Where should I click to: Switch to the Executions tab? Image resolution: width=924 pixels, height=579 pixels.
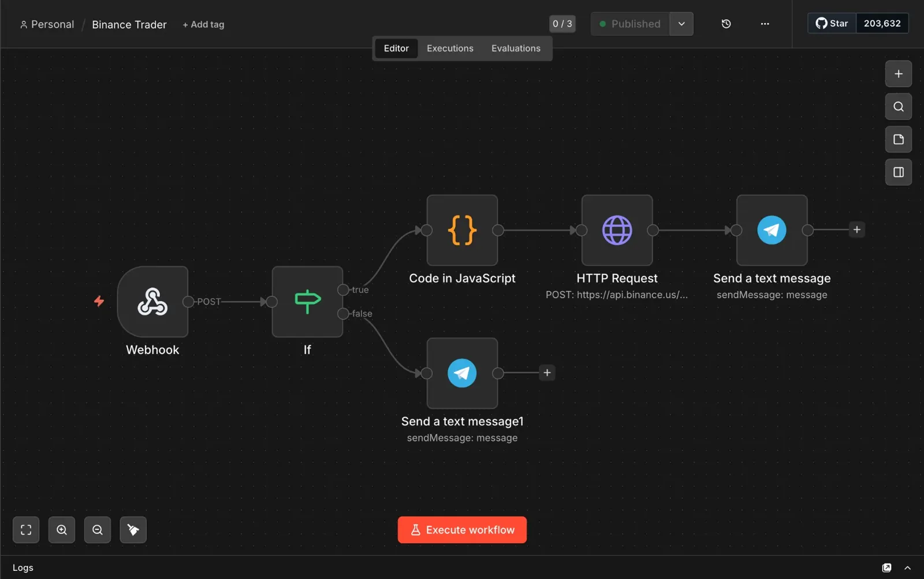[450, 49]
